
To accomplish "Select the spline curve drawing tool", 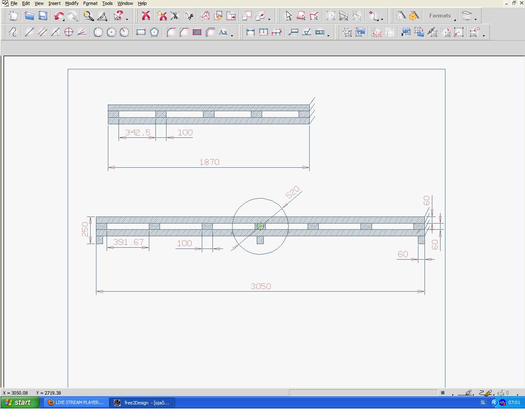I will point(13,32).
